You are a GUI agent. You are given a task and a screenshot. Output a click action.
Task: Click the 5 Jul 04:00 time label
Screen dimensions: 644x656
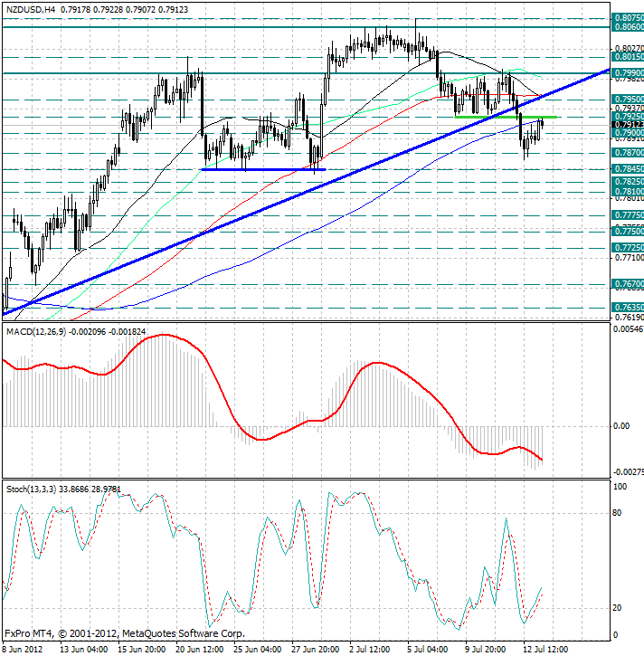428,649
